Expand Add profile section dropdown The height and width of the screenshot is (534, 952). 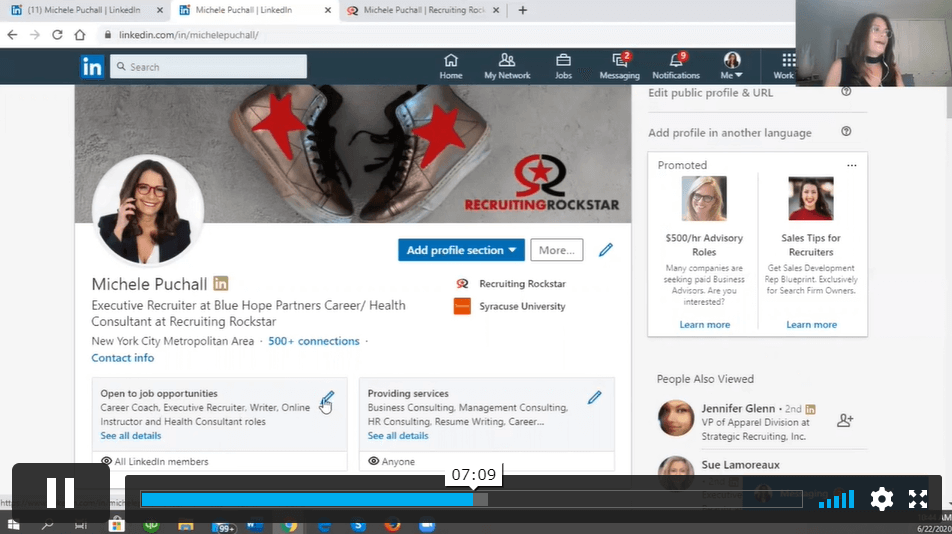pyautogui.click(x=461, y=250)
